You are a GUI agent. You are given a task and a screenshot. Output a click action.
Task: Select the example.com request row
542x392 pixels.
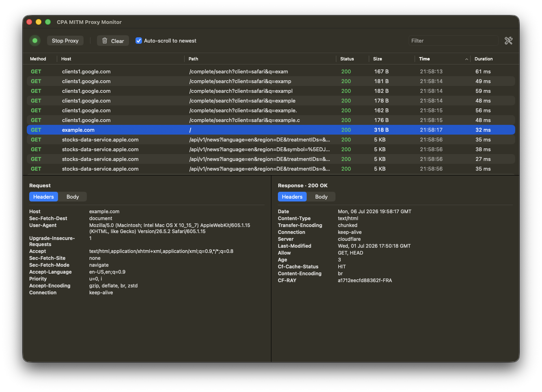click(x=271, y=130)
